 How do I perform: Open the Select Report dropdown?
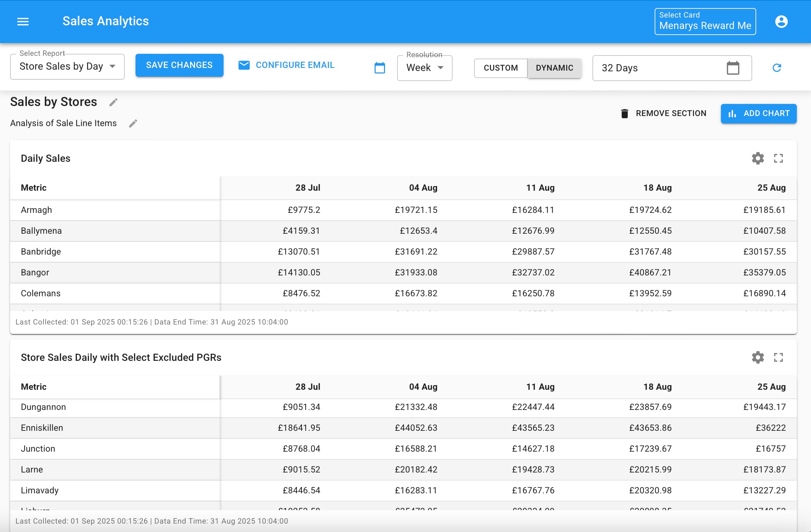point(67,67)
